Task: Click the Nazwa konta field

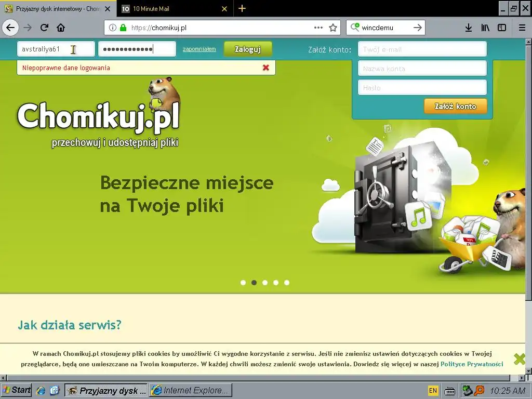Action: coord(422,69)
